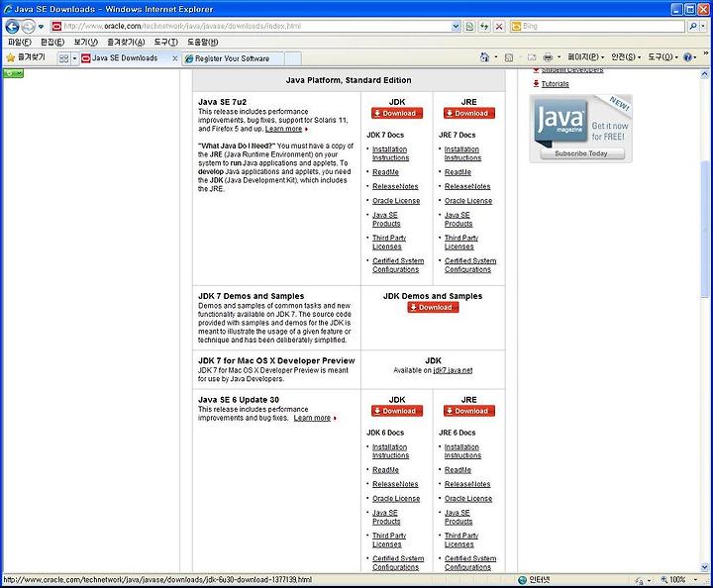Click the green expand tab at page top-left
713x588 pixels.
click(13, 73)
